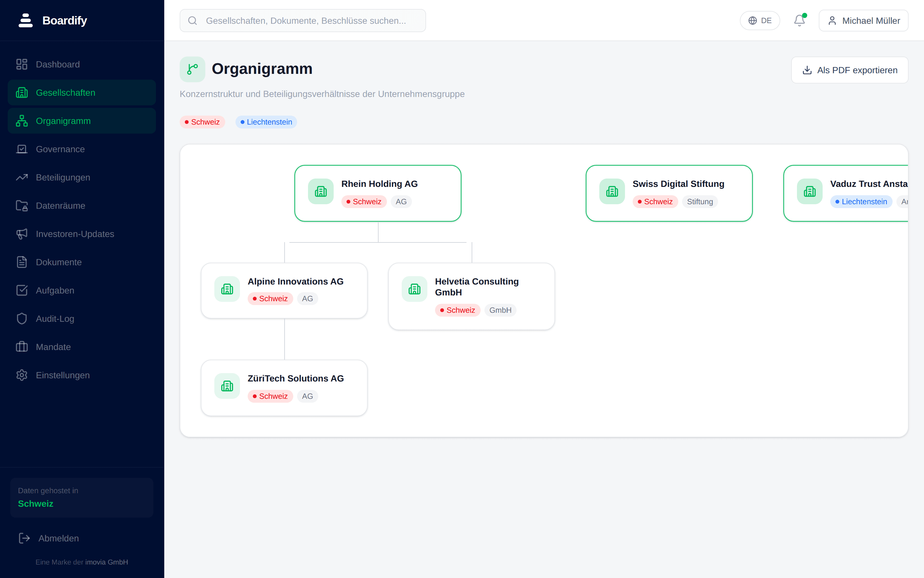Click the Boardify logo icon
This screenshot has width=924, height=578.
pos(26,20)
